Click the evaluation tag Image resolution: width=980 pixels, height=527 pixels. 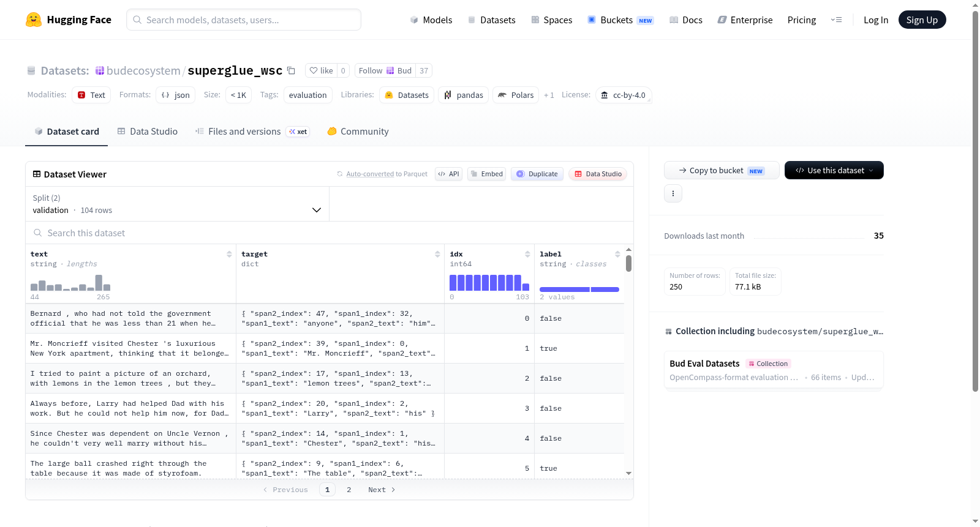click(308, 95)
